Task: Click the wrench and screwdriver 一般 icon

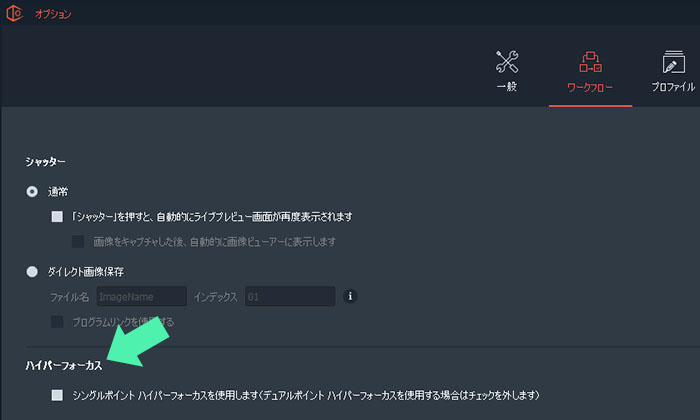Action: [507, 62]
